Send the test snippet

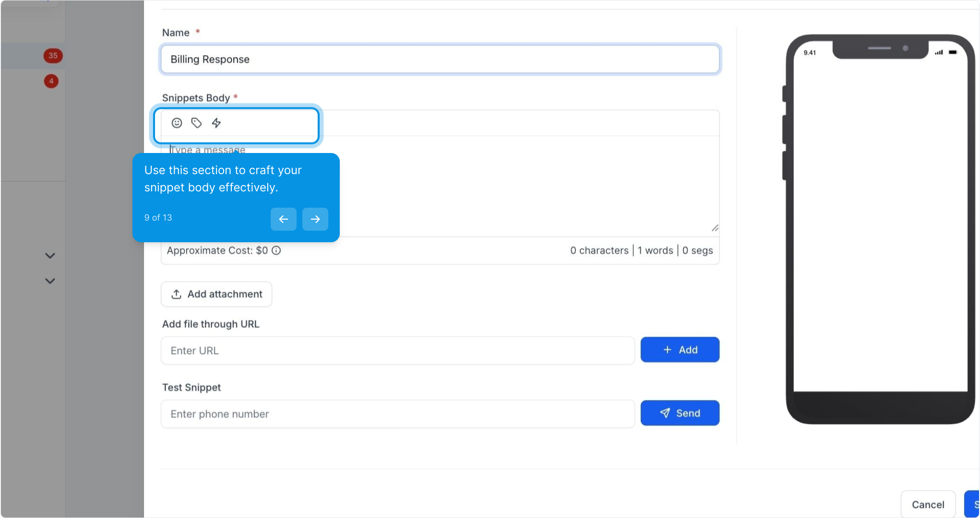point(680,413)
